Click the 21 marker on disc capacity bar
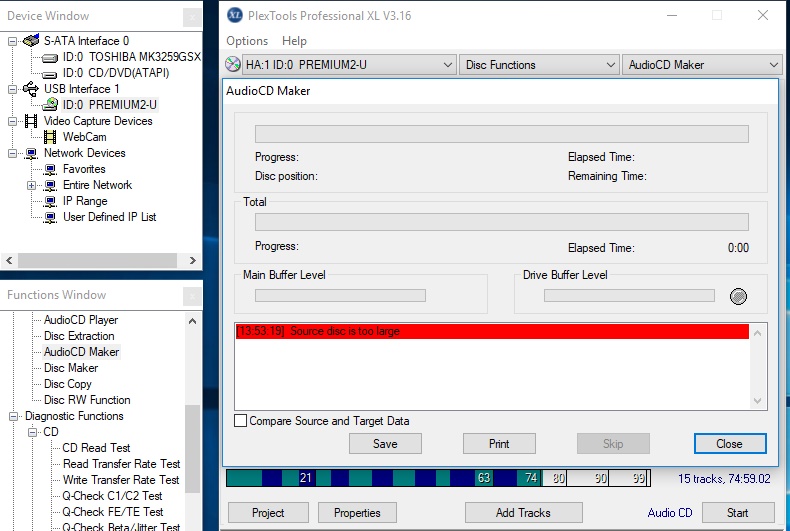790x531 pixels. point(305,478)
